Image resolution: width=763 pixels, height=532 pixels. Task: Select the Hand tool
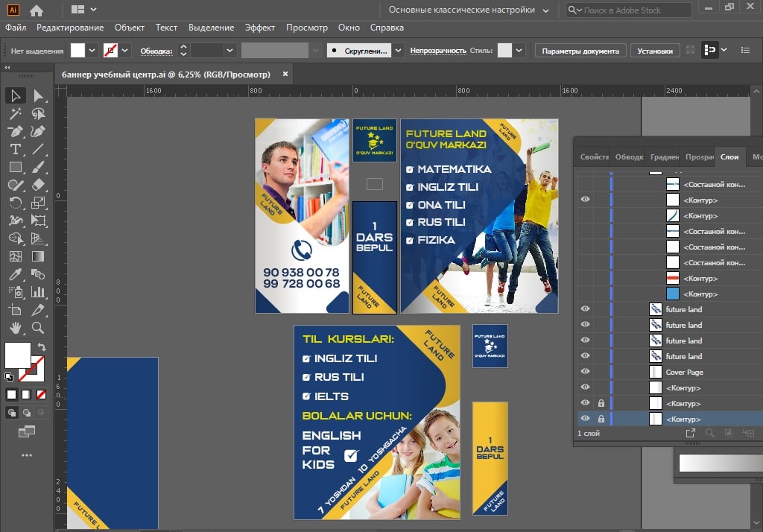15,328
